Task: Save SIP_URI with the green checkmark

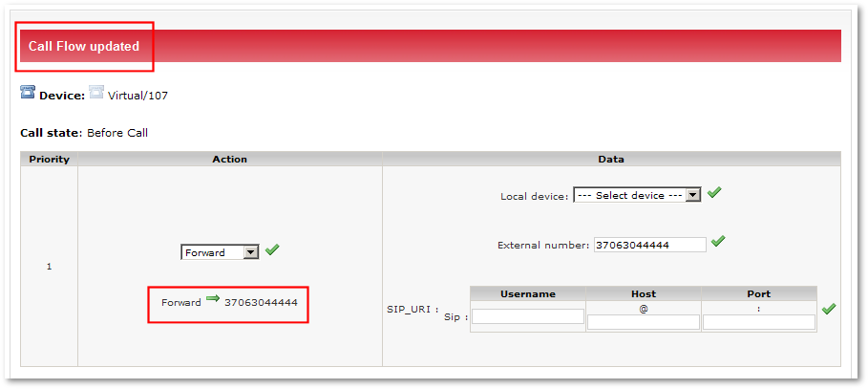Action: [x=828, y=309]
